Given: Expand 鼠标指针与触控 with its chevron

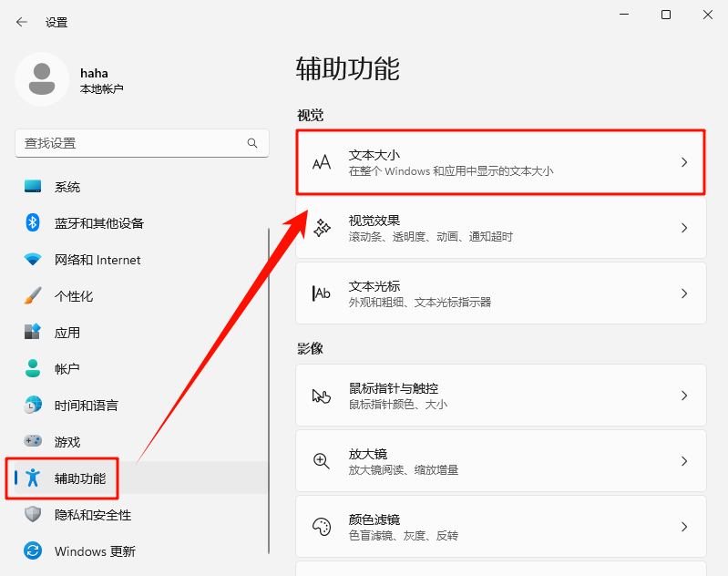Looking at the screenshot, I should tap(684, 396).
